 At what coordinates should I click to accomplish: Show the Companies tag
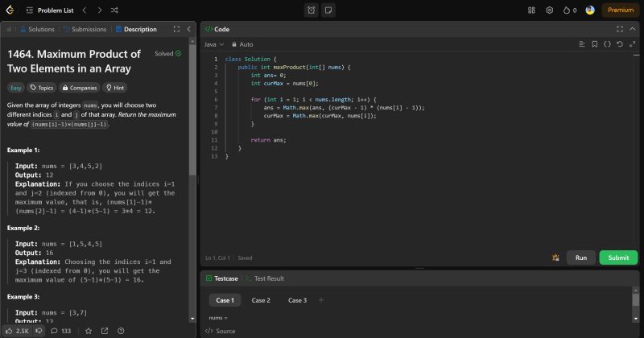80,88
